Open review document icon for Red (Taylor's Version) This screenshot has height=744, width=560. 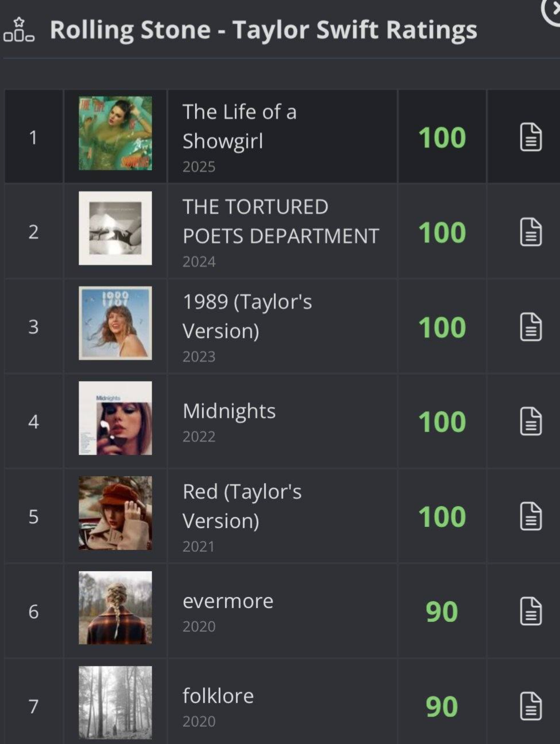click(x=530, y=516)
